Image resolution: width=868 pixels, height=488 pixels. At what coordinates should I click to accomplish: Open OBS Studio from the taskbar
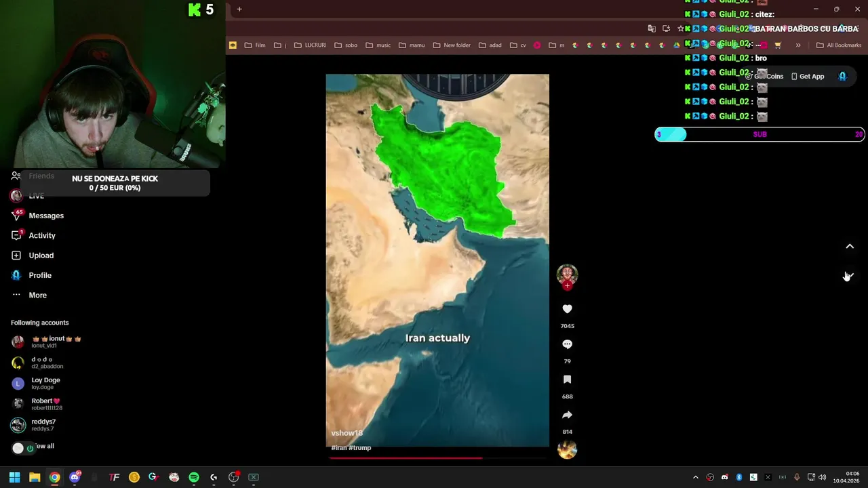pos(234,477)
